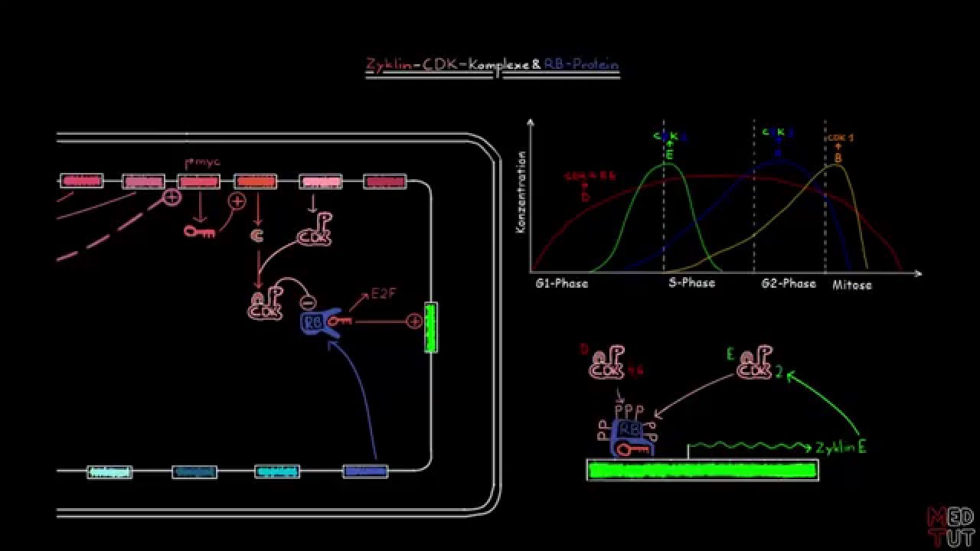Select the minus circle above the RB protein
This screenshot has height=551, width=980.
click(309, 302)
